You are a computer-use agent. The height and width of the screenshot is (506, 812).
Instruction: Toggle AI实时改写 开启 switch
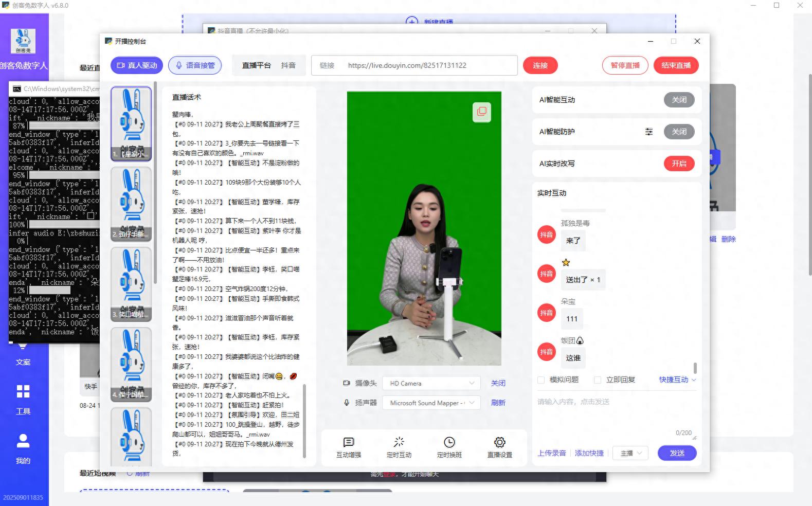pos(679,164)
